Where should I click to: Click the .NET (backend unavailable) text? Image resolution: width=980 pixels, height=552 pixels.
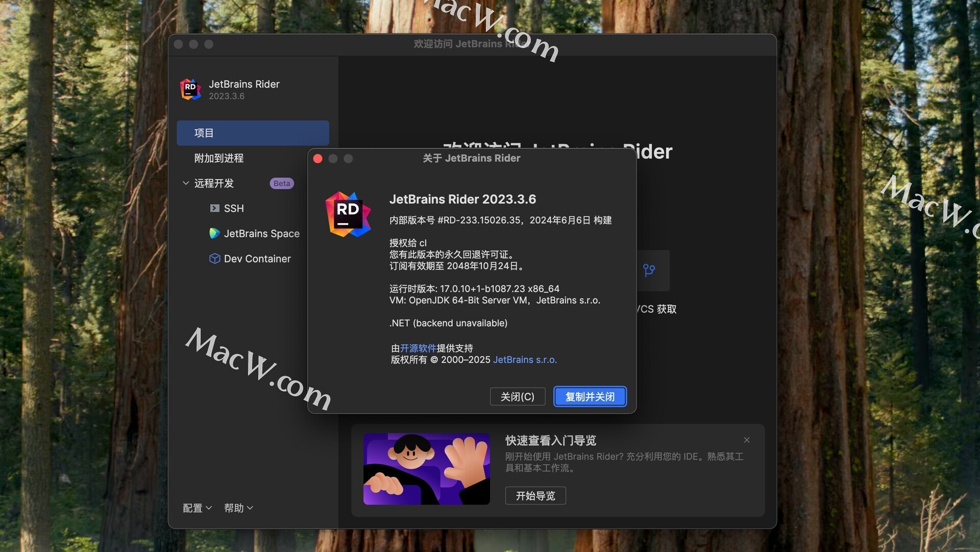coord(448,323)
